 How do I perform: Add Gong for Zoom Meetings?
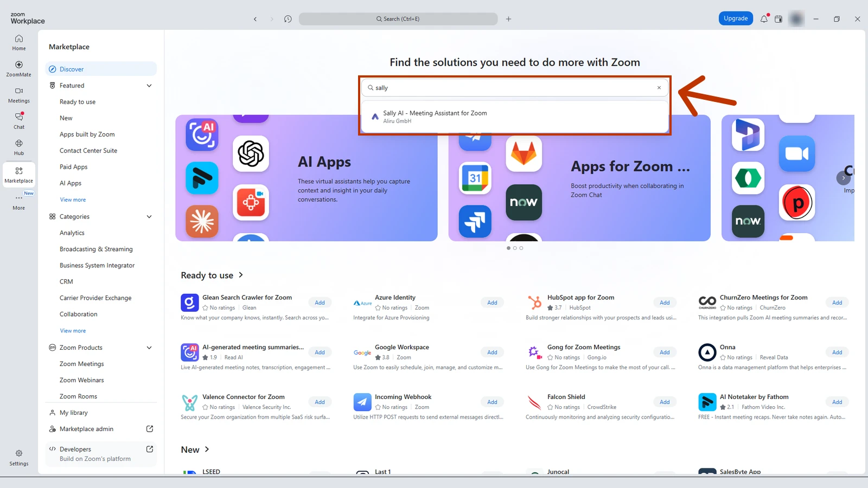[x=665, y=352]
